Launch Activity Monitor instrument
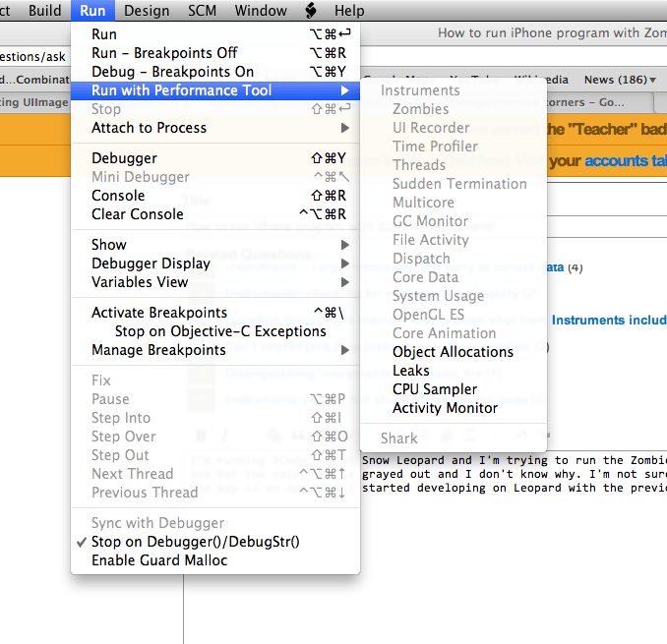The width and height of the screenshot is (667, 644). [454, 408]
